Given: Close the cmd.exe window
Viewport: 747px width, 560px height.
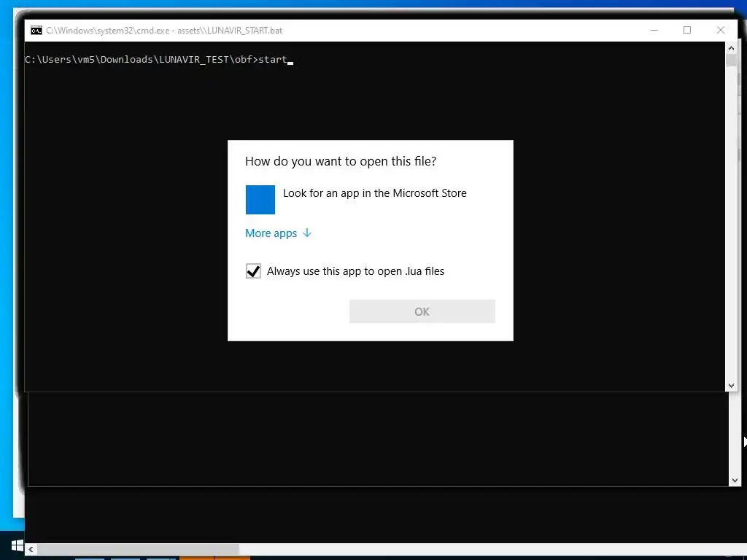Looking at the screenshot, I should pyautogui.click(x=721, y=30).
